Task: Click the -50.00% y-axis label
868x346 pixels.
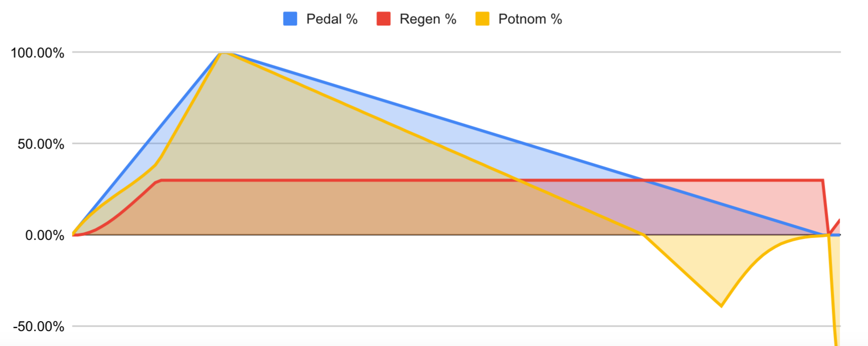Action: [38, 327]
